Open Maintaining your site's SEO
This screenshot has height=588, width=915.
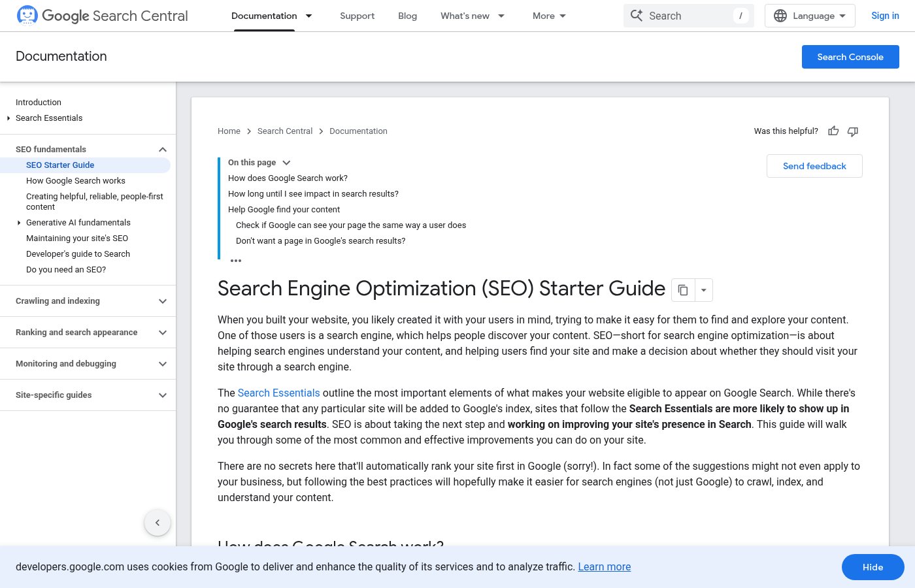tap(77, 238)
